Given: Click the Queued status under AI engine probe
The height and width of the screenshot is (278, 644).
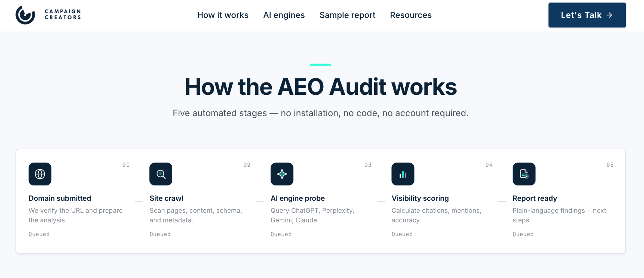Looking at the screenshot, I should tap(281, 234).
